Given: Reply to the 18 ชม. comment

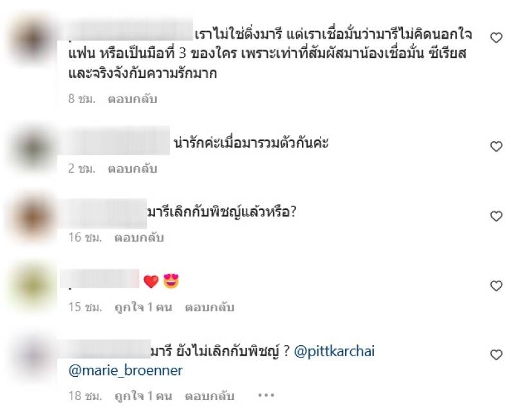Looking at the screenshot, I should coord(210,396).
